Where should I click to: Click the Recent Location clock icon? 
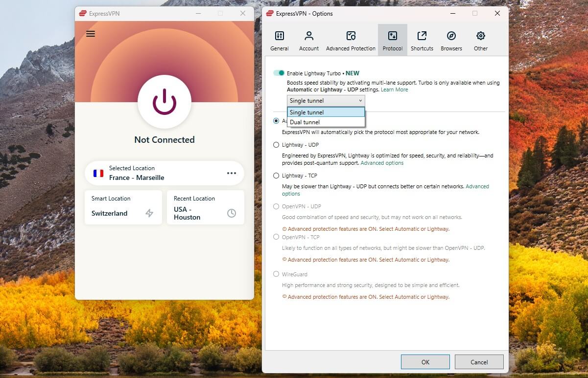232,213
